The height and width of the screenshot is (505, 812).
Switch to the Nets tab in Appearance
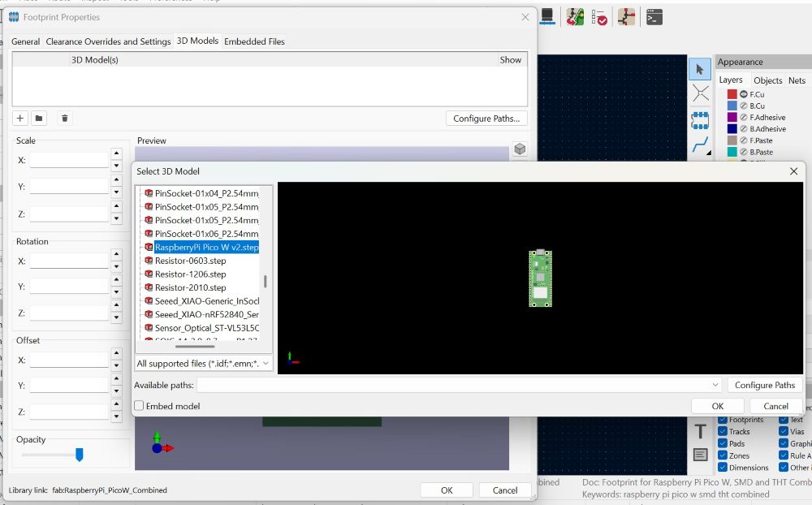pos(797,80)
